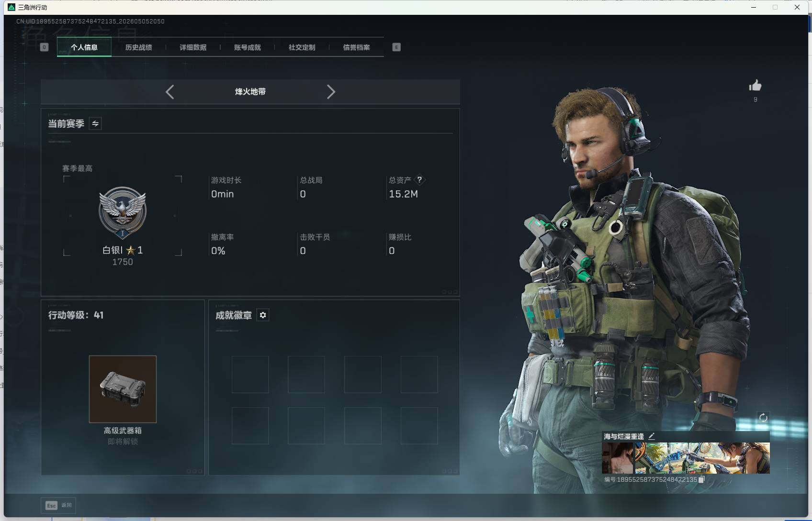
Task: Click the Q key previous tab icon
Action: pos(45,47)
